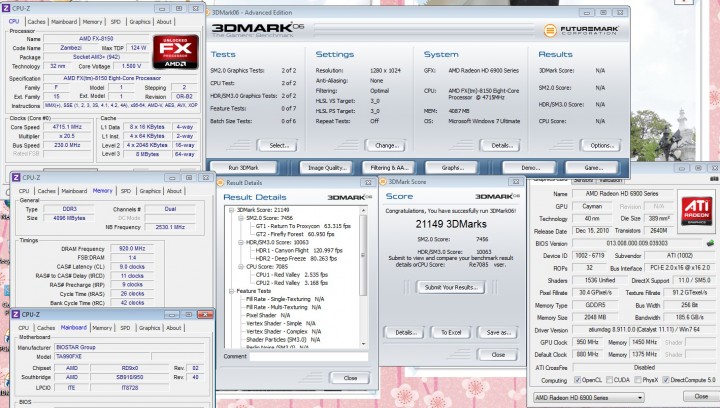Collapse the HDR/SM3.0 Score 10063 tree node
The image size is (720, 408).
pos(241,242)
